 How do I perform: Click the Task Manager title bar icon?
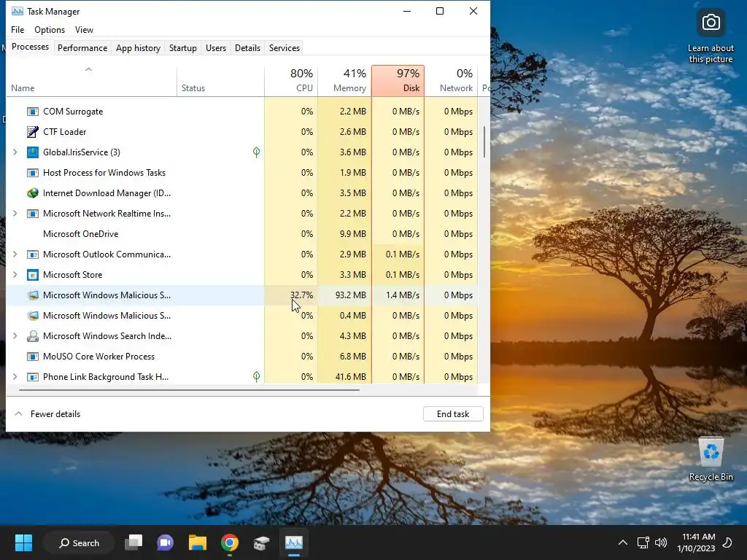18,12
